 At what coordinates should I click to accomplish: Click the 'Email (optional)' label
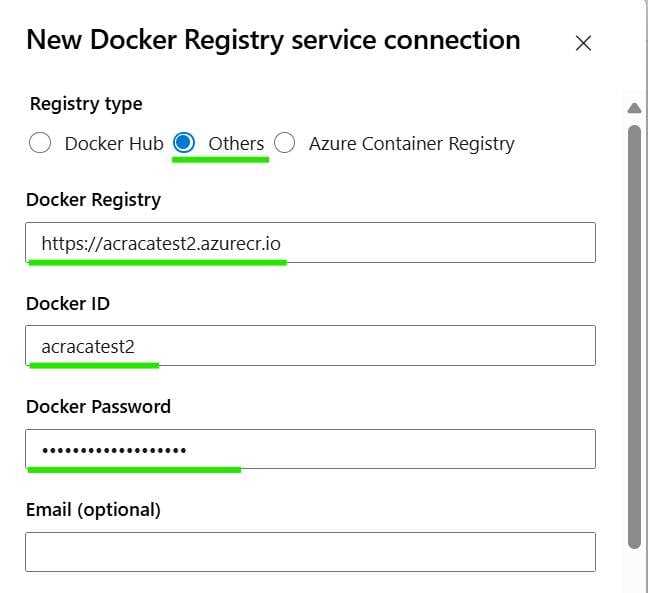pos(93,510)
